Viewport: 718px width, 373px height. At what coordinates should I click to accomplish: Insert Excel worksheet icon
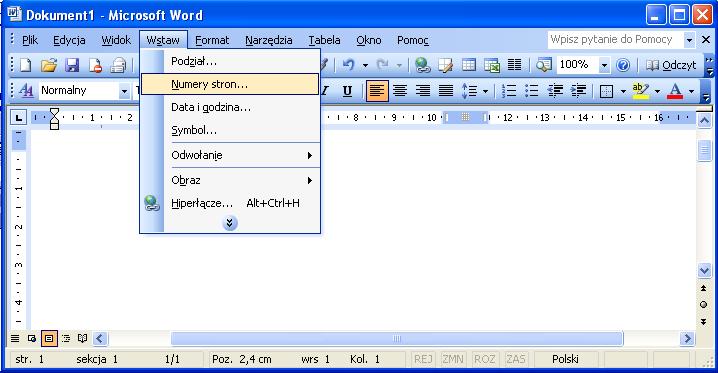pyautogui.click(x=492, y=65)
